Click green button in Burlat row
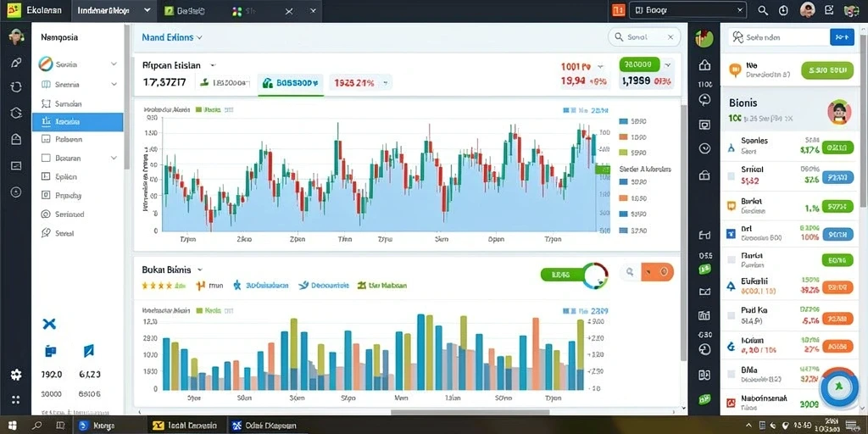Viewport: 868px width, 434px height. pos(838,207)
